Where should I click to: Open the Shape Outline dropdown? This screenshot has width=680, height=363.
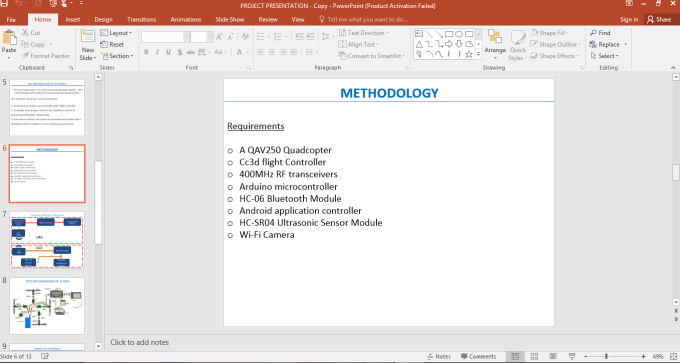pos(556,44)
